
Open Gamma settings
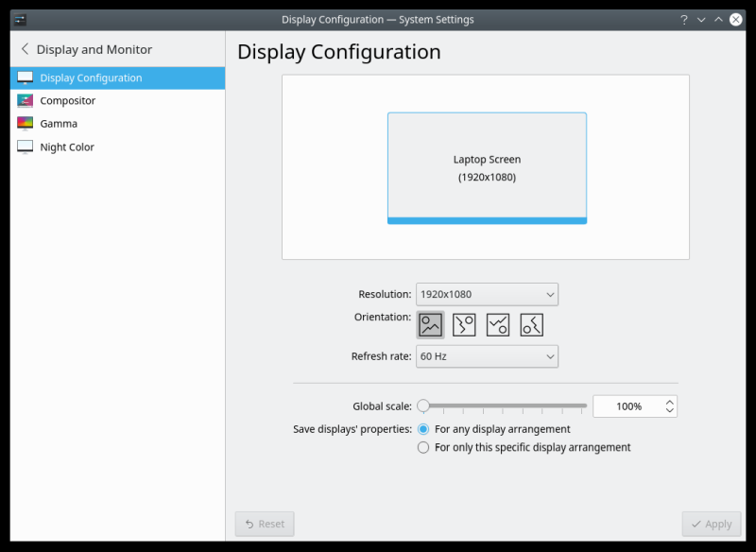click(x=55, y=123)
